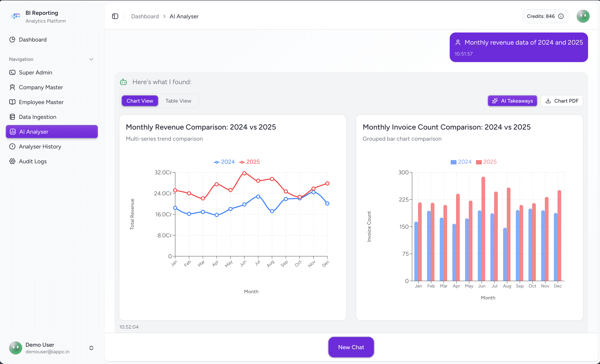Click the Grouped bar chart comparison subtitle
The height and width of the screenshot is (364, 600).
402,139
